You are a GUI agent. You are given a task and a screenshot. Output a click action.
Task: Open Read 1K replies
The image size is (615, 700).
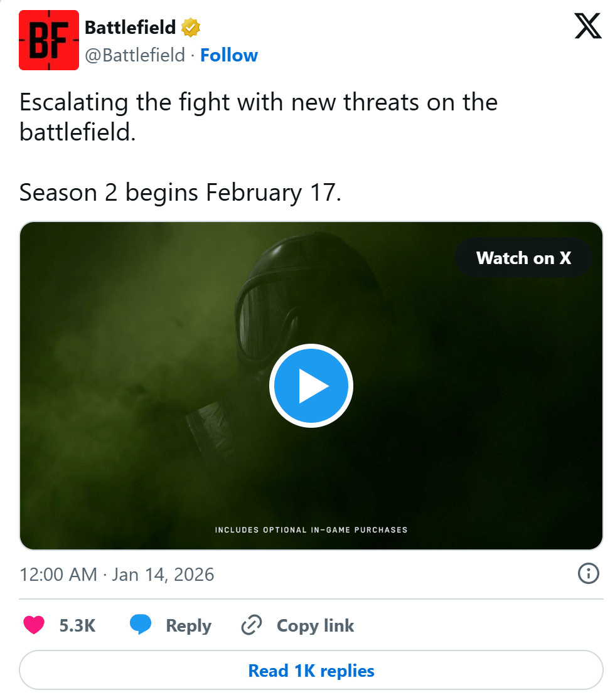pos(311,671)
